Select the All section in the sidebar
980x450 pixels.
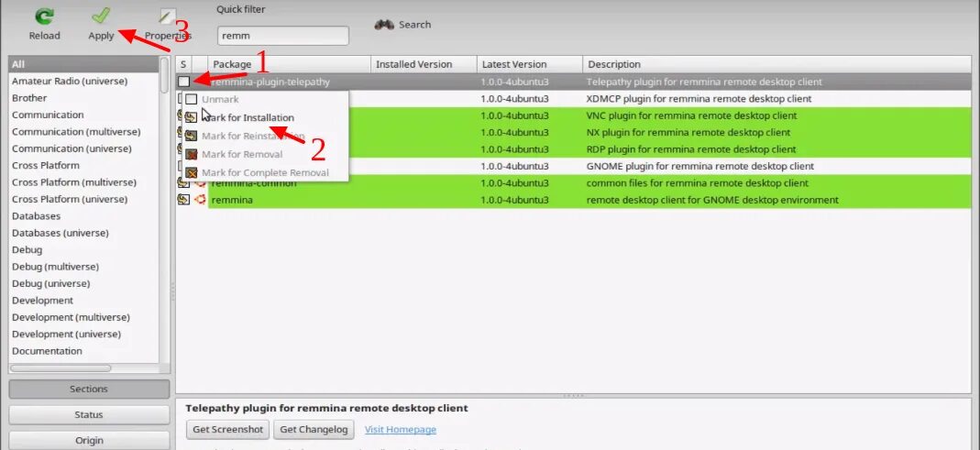[83, 64]
